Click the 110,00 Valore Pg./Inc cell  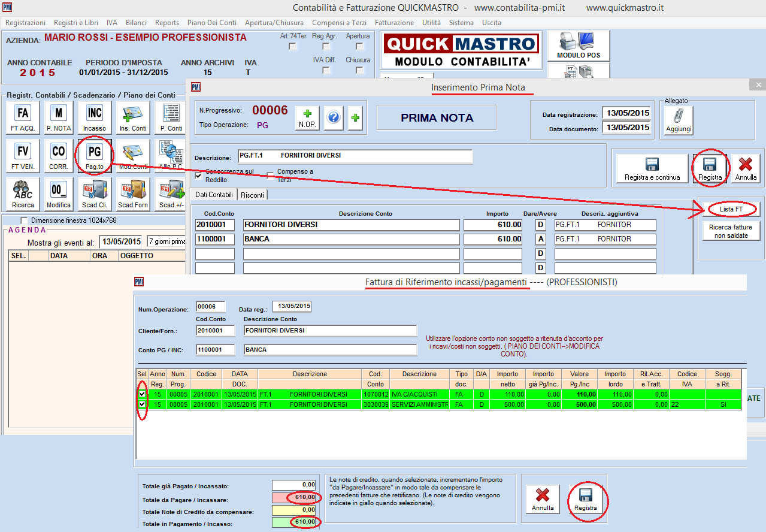coord(579,394)
